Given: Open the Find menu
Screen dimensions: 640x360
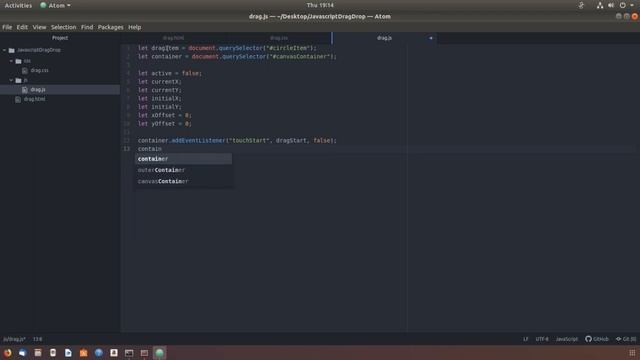Looking at the screenshot, I should point(87,27).
